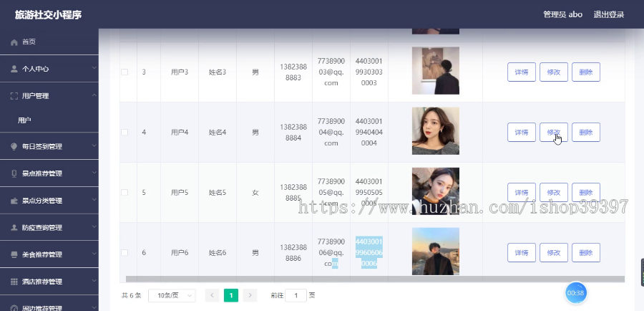Image resolution: width=644 pixels, height=311 pixels.
Task: Click 修改 for 用户6
Action: [554, 252]
